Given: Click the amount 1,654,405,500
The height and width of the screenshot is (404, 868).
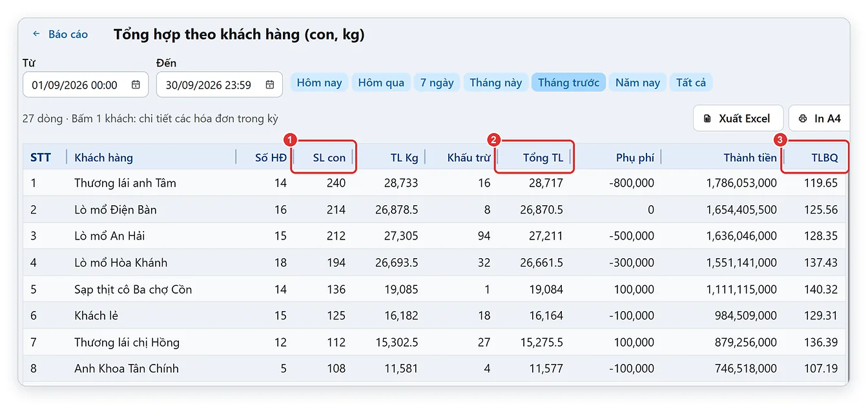Looking at the screenshot, I should 741,210.
